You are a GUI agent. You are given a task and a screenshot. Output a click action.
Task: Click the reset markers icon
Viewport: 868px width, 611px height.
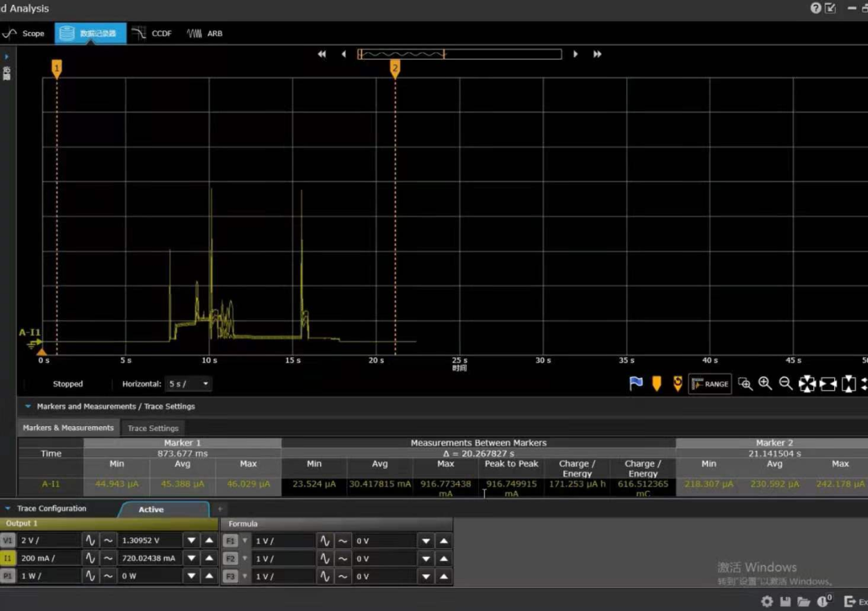pyautogui.click(x=678, y=383)
